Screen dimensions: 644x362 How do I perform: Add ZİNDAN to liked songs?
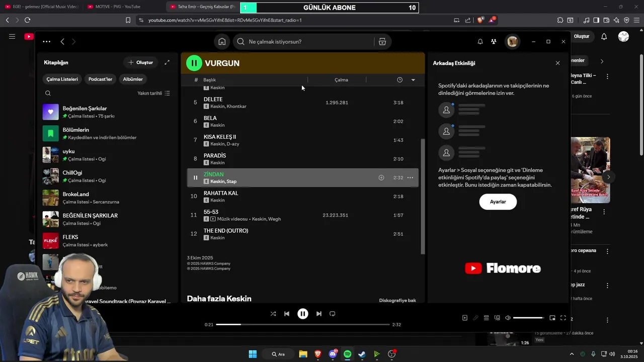tap(381, 177)
